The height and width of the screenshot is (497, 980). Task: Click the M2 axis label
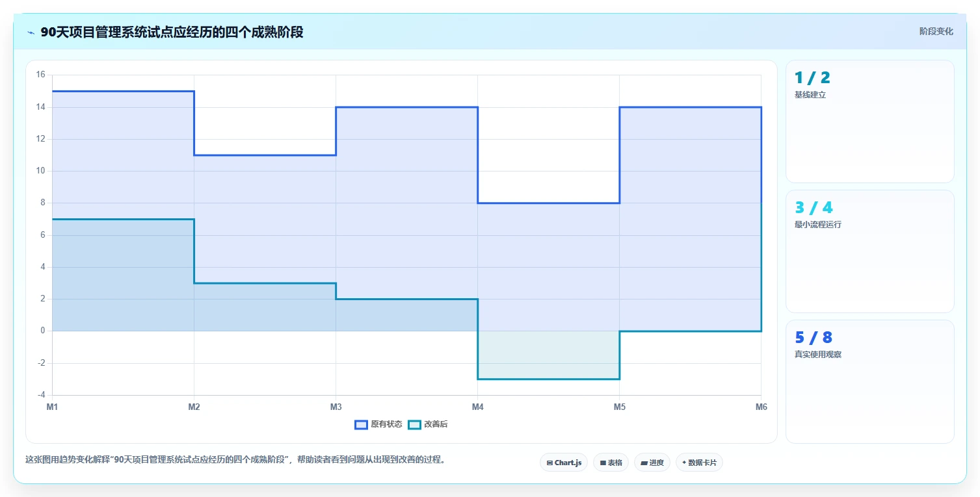(x=194, y=407)
